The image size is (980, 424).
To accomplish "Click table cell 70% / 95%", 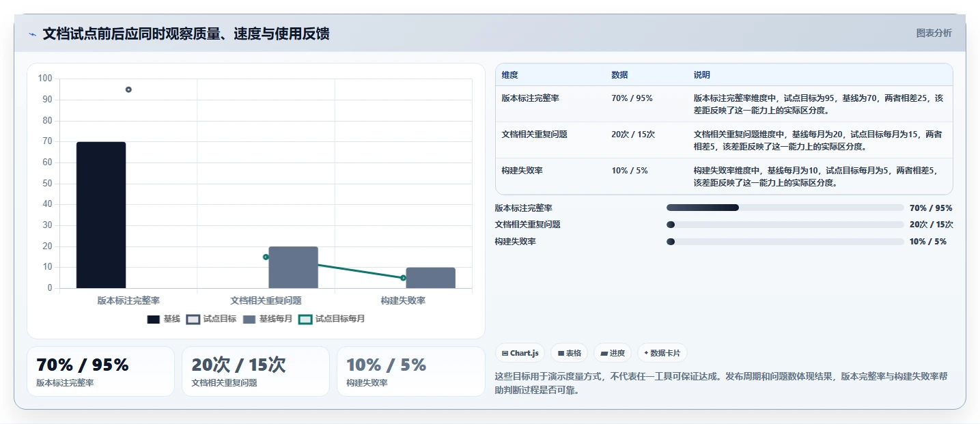I will 632,98.
